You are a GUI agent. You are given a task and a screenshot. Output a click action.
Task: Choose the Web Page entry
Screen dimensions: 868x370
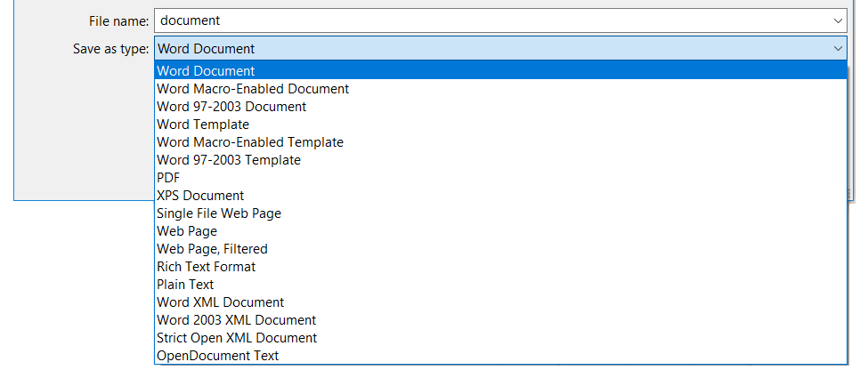[x=500, y=230]
